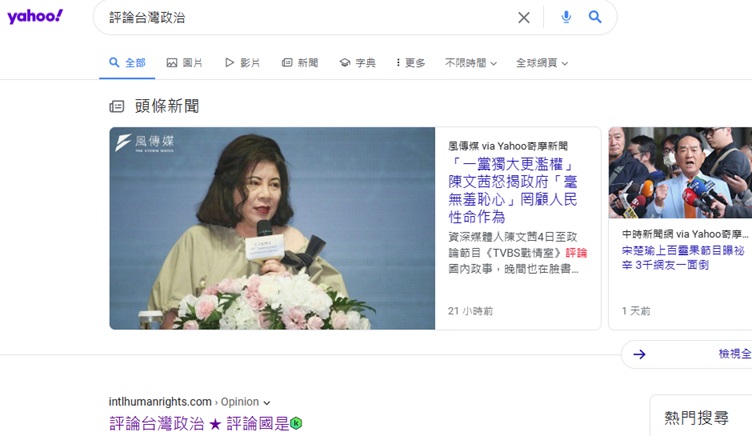Image resolution: width=752 pixels, height=436 pixels.
Task: Expand the arrow beside intlhumanrights.com Opinion
Action: [267, 402]
